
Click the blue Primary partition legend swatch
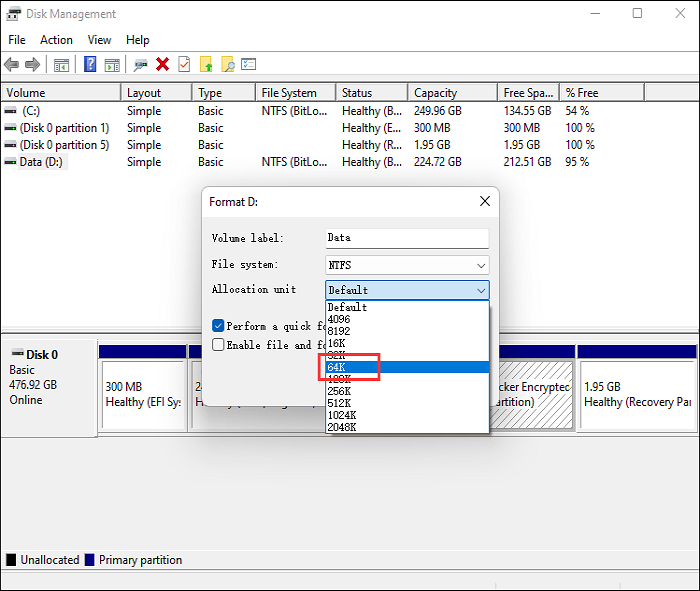(90, 560)
